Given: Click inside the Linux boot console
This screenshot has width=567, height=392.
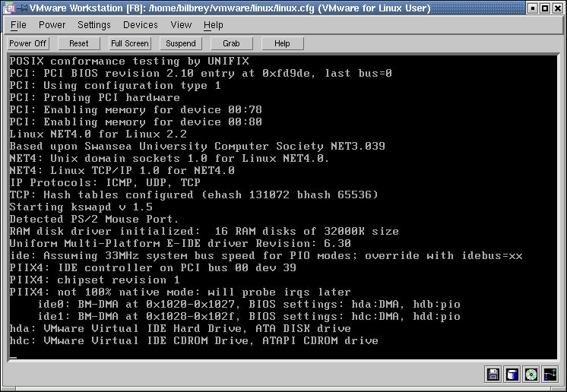Looking at the screenshot, I should pos(283,205).
